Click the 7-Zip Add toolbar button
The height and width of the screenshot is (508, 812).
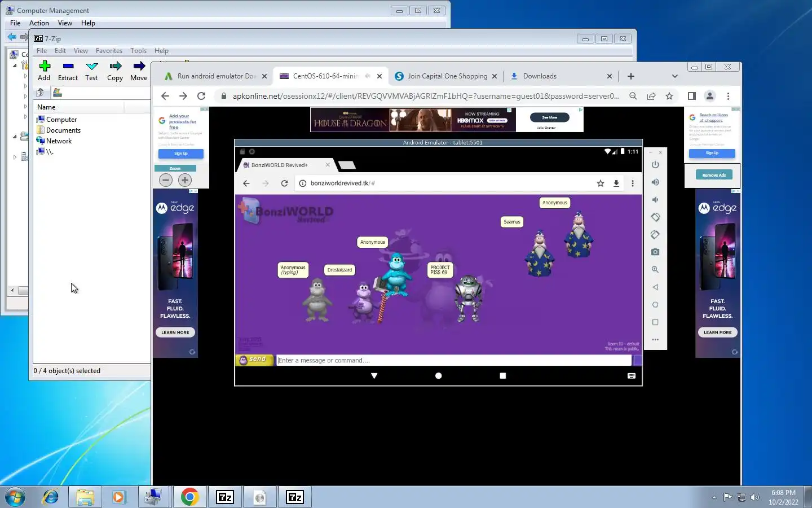tap(44, 71)
